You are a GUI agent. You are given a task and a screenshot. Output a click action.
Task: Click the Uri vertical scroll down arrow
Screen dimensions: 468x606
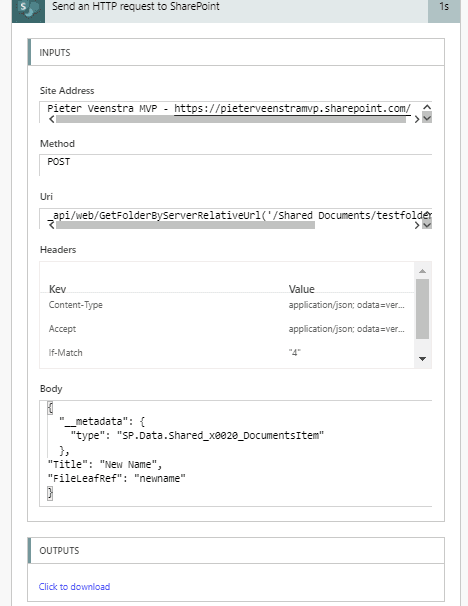click(427, 225)
